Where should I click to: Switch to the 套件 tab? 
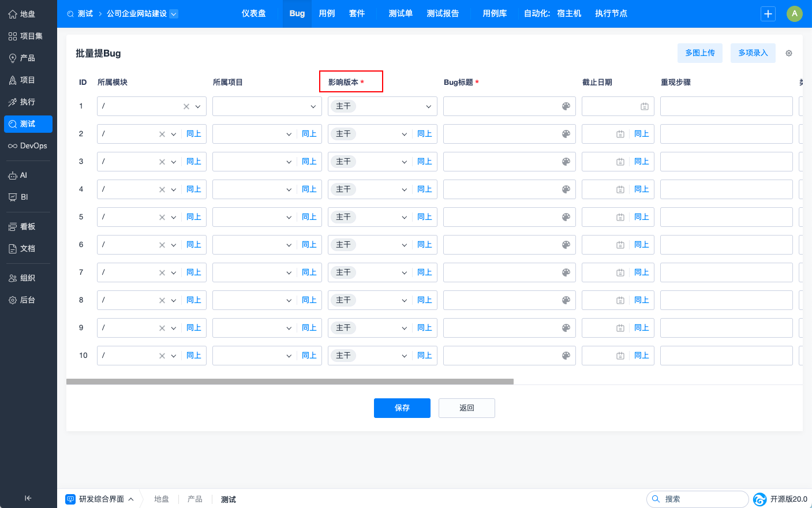point(357,14)
